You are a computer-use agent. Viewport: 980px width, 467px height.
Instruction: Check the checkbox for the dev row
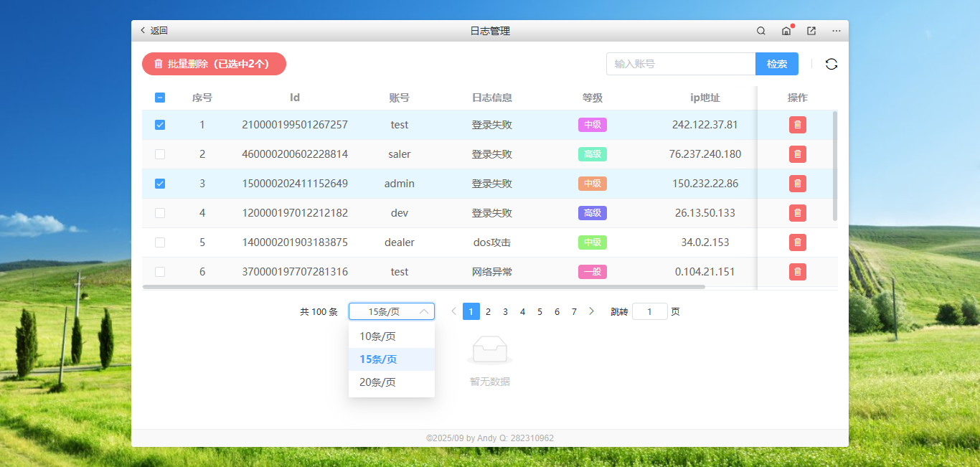tap(160, 212)
